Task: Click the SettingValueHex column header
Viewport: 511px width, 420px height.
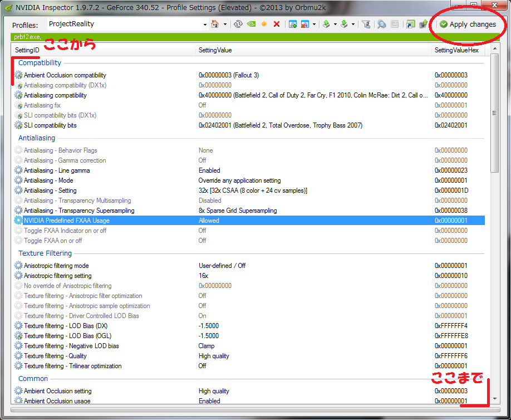Action: point(458,50)
